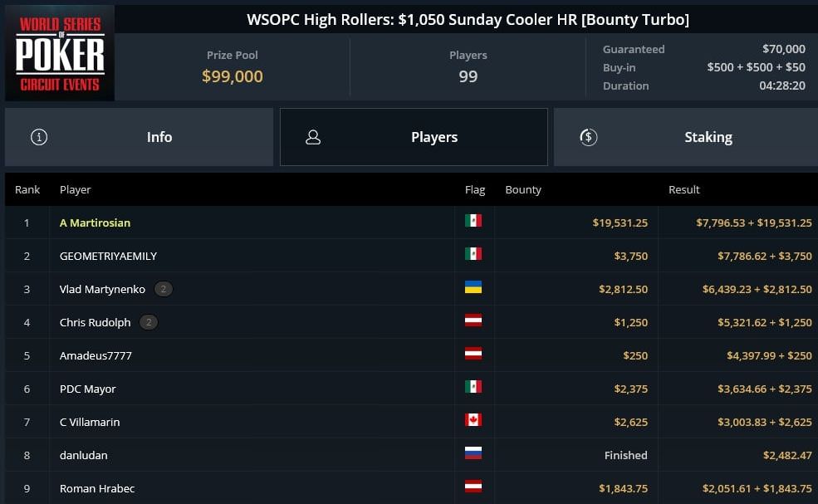Click the Staking dollar coin icon
This screenshot has width=818, height=504.
point(589,137)
